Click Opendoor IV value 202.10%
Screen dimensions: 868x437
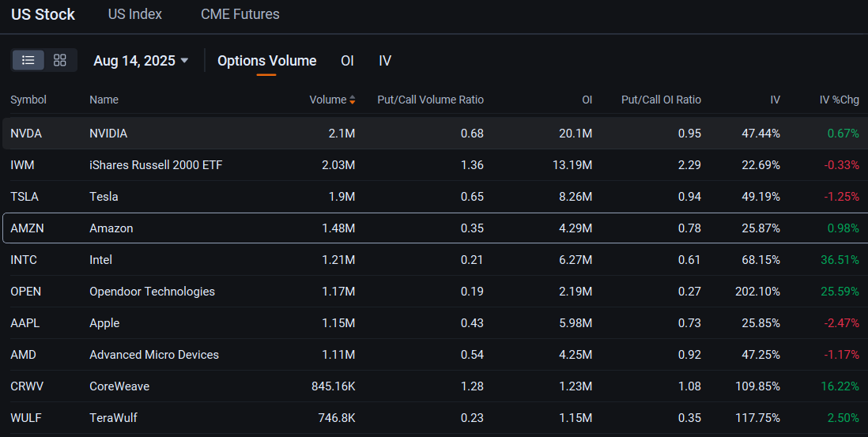(757, 291)
